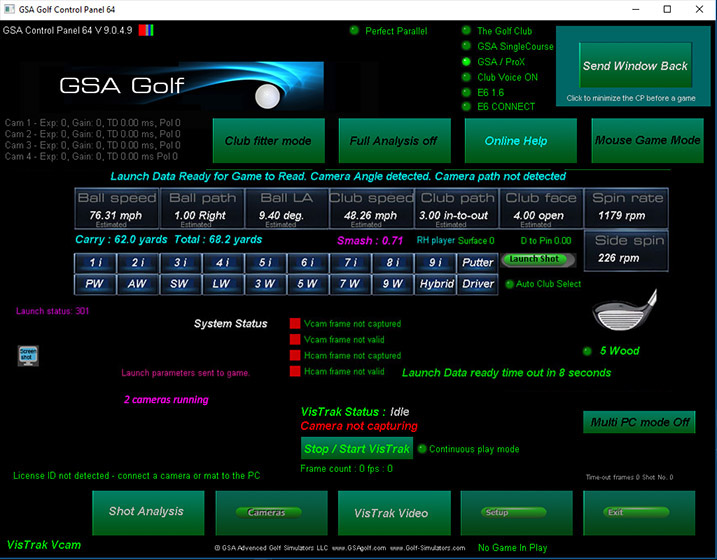Enable Continuous play mode
Image resolution: width=717 pixels, height=560 pixels.
point(423,449)
